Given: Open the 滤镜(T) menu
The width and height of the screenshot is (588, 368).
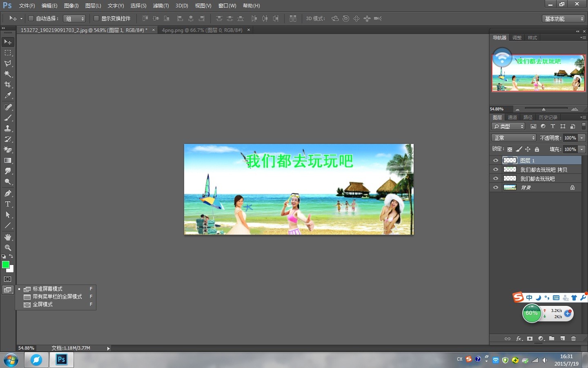Looking at the screenshot, I should pos(160,6).
